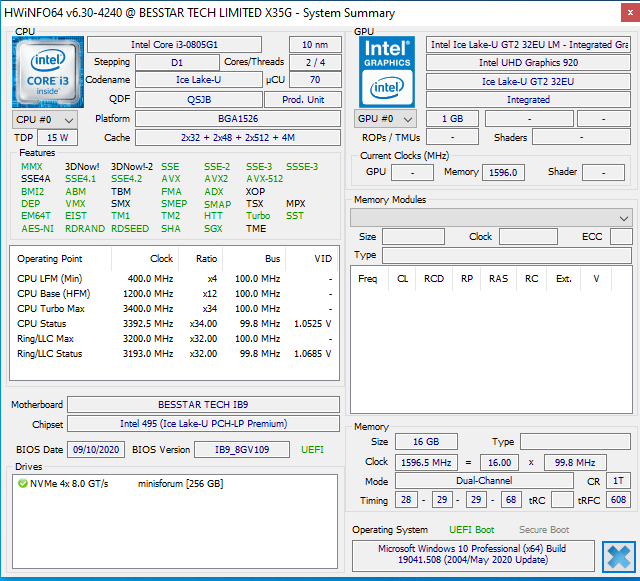Click the GPU memory 1 GB field
The height and width of the screenshot is (581, 640).
tap(452, 119)
